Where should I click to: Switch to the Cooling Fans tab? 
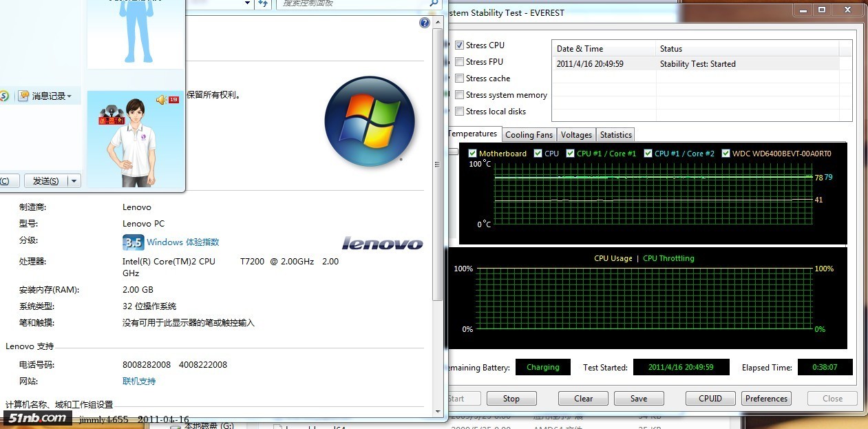pyautogui.click(x=529, y=135)
